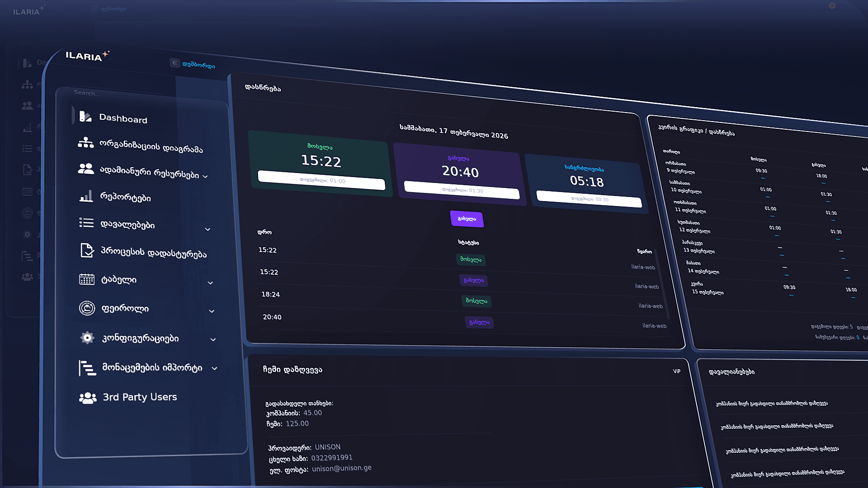
Task: Click the process confirmation document icon
Action: [87, 250]
